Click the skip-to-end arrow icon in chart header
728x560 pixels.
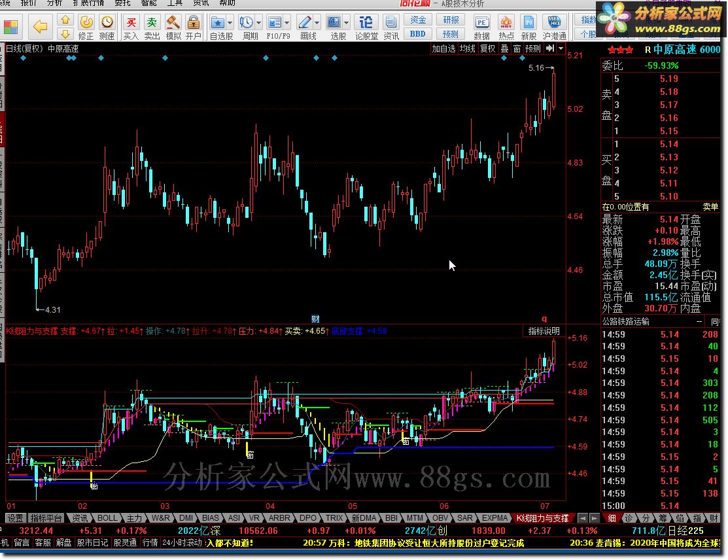click(x=549, y=48)
